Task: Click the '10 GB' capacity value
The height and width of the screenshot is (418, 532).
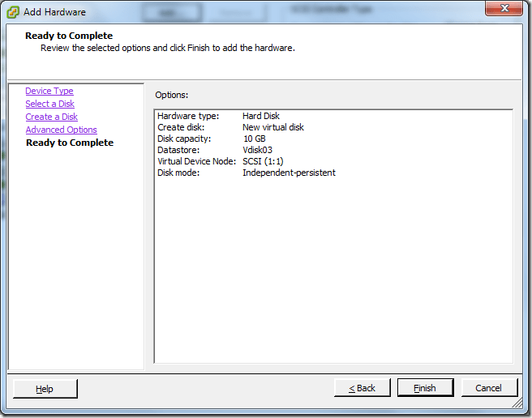Action: pyautogui.click(x=255, y=139)
